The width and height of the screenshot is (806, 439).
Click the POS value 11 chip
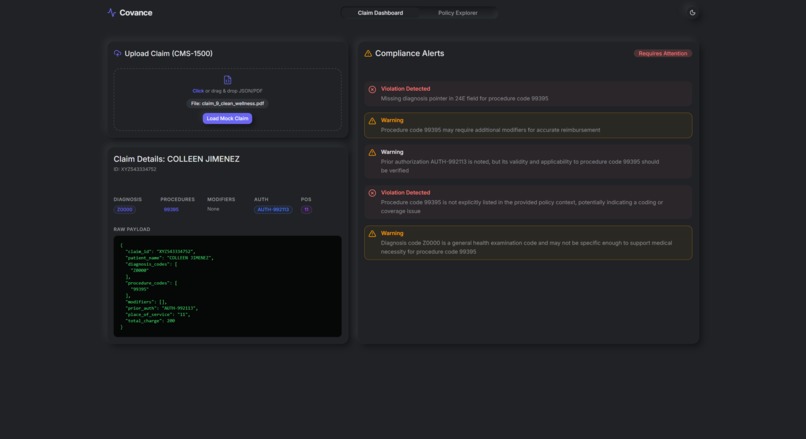coord(306,210)
